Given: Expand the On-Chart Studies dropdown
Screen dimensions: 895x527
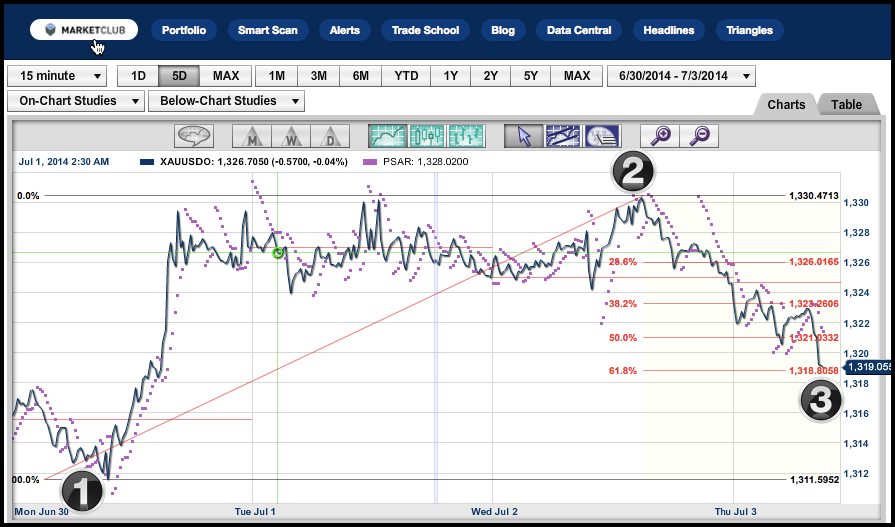Looking at the screenshot, I should (75, 101).
